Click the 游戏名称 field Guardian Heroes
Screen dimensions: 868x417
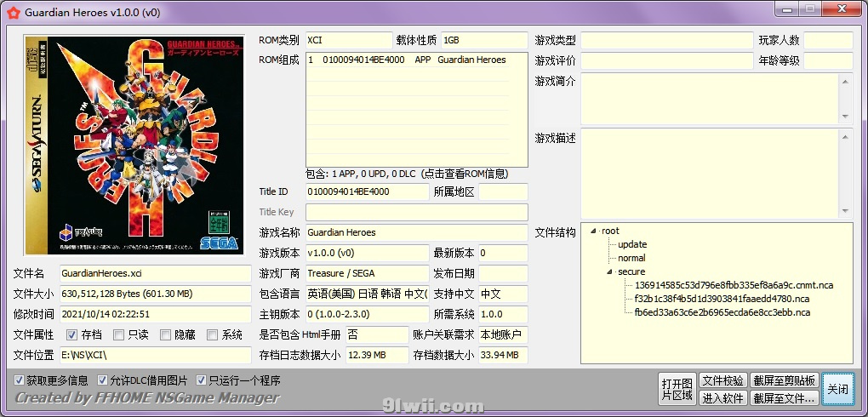(x=417, y=232)
